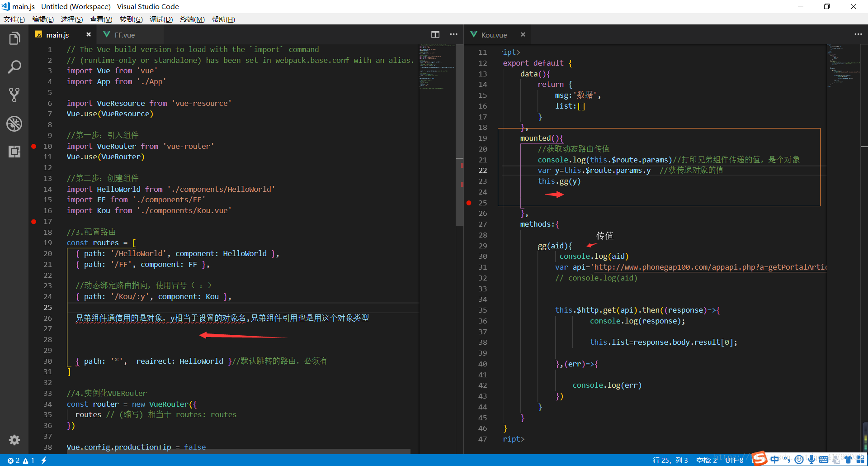Open the Manage gear menu

pyautogui.click(x=14, y=440)
